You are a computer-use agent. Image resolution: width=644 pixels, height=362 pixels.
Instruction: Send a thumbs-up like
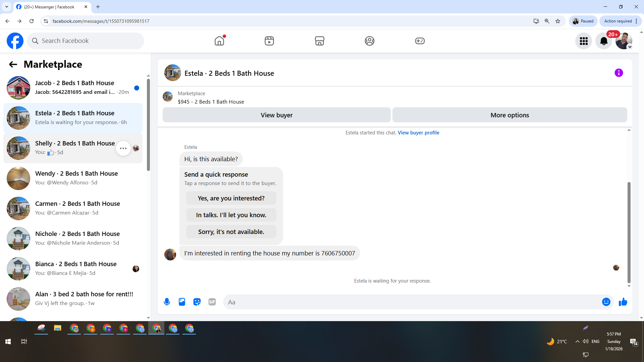click(x=623, y=302)
